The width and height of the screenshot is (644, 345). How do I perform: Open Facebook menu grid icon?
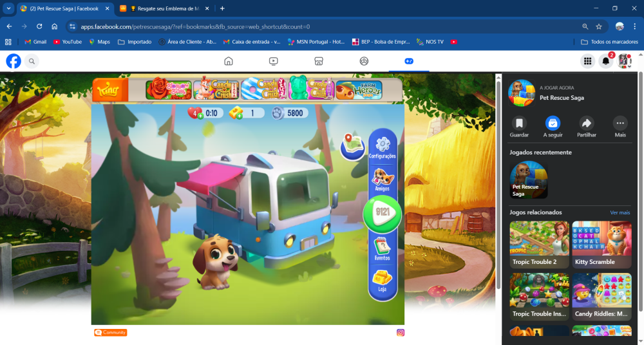point(588,61)
